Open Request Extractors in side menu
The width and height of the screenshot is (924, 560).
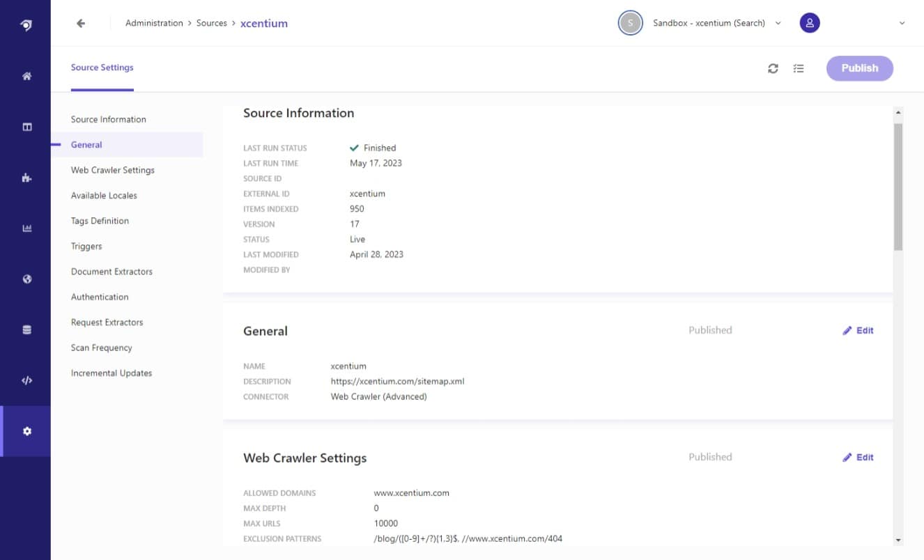(107, 322)
